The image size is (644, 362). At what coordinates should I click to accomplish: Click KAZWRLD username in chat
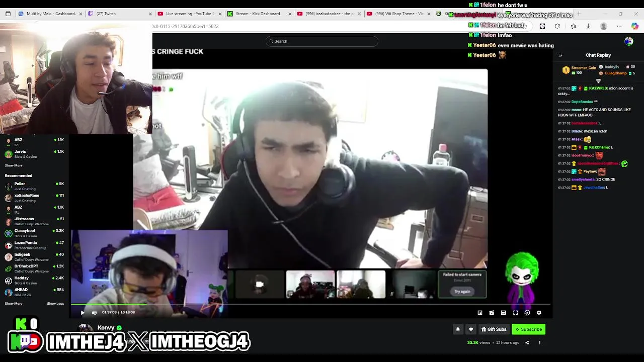pos(598,88)
